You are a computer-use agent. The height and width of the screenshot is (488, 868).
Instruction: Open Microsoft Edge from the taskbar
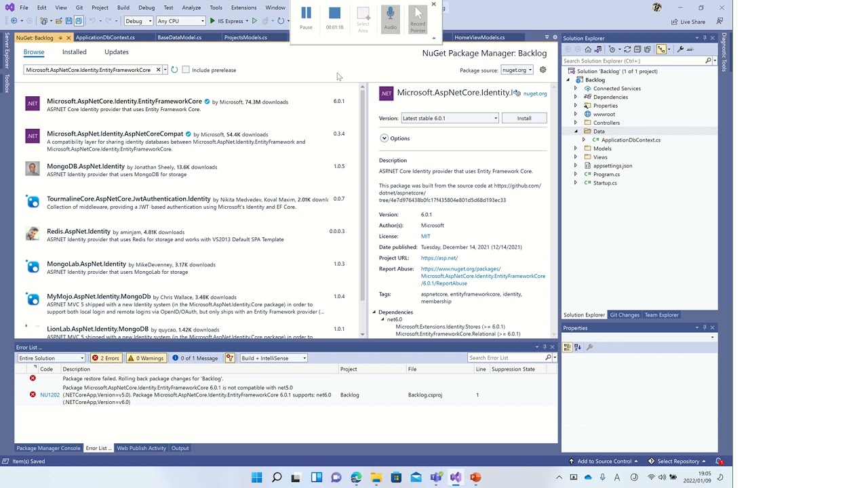coord(356,477)
